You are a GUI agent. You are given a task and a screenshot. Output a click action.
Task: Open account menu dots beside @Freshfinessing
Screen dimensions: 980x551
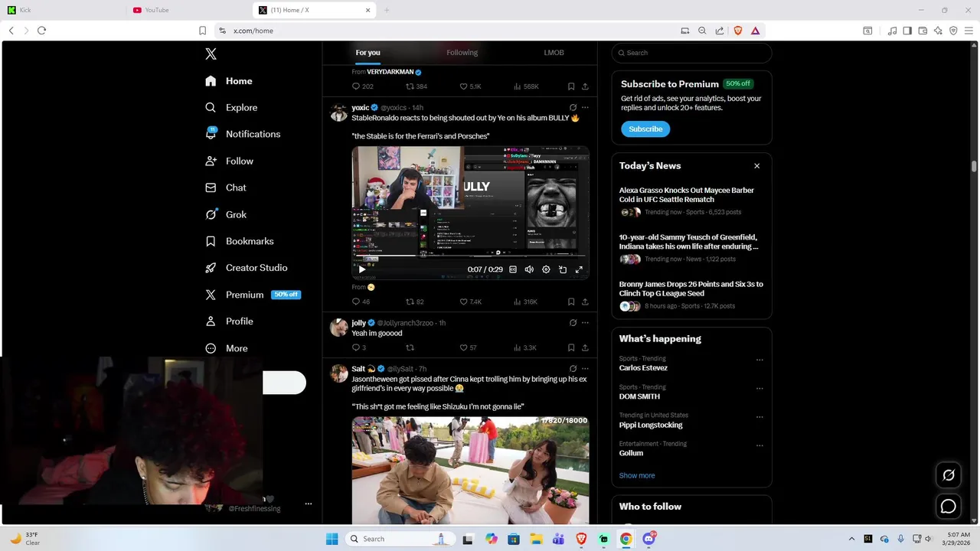[x=309, y=504]
